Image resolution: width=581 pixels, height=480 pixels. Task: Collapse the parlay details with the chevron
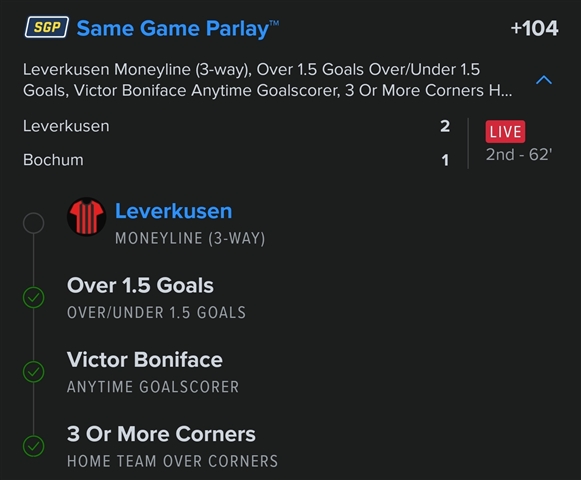point(544,80)
